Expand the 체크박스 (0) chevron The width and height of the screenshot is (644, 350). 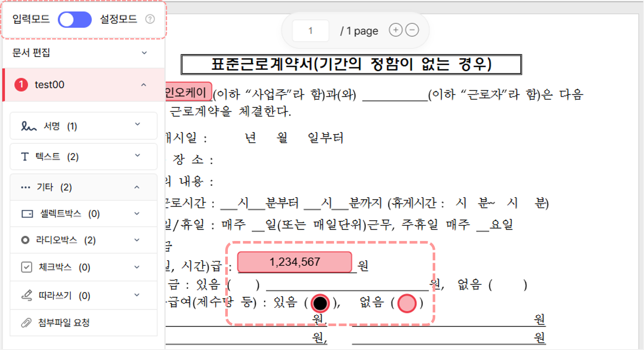[137, 267]
